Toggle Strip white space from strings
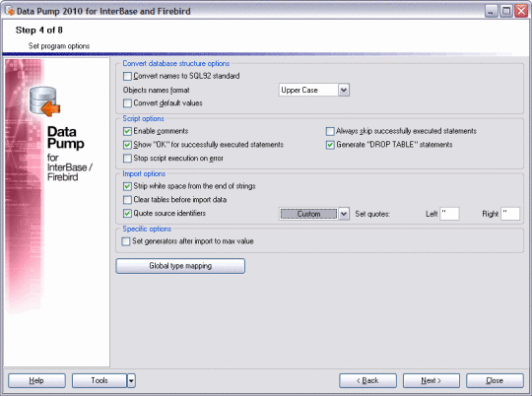 (127, 186)
